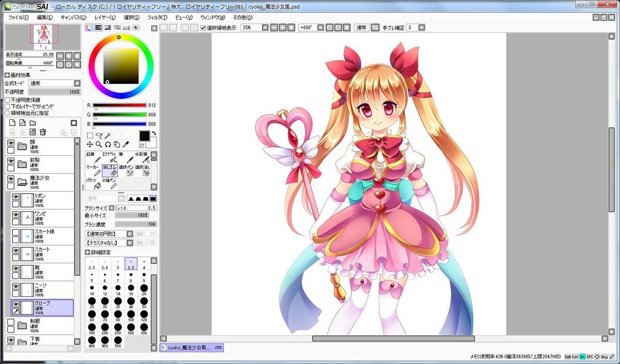Image resolution: width=620 pixels, height=364 pixels.
Task: Select the バケツ bucket fill tool
Action: [x=93, y=183]
